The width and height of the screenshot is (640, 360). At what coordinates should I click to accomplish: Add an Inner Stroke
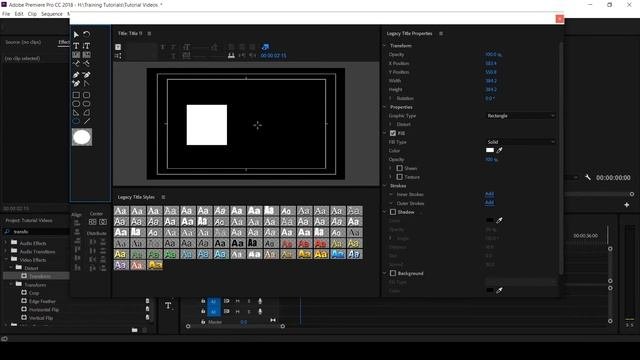click(489, 194)
